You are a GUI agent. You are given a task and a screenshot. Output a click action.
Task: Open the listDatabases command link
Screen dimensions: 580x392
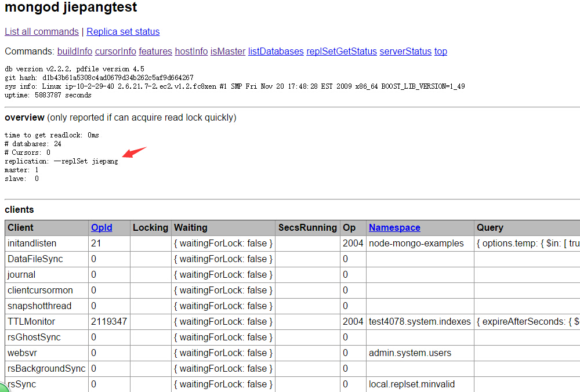click(276, 52)
